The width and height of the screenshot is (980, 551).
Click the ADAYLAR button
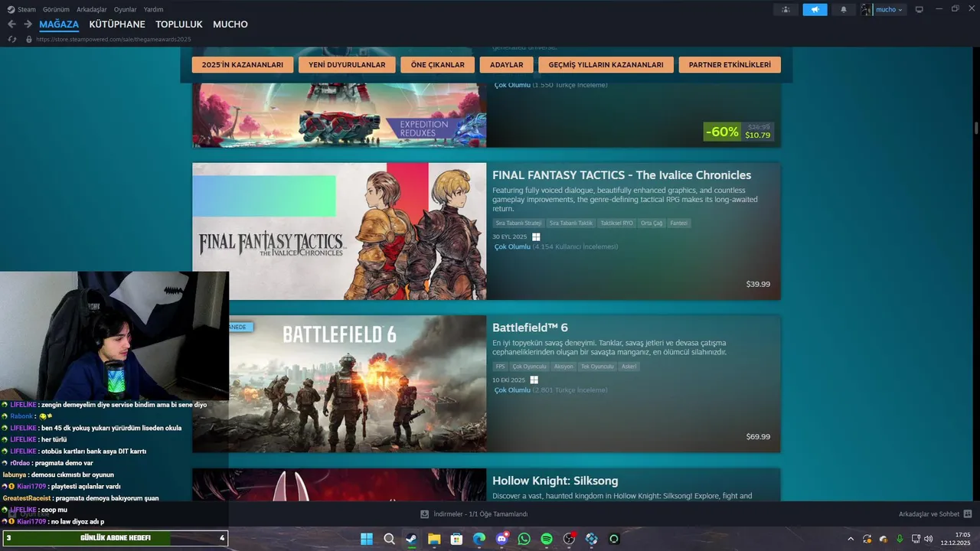[507, 65]
